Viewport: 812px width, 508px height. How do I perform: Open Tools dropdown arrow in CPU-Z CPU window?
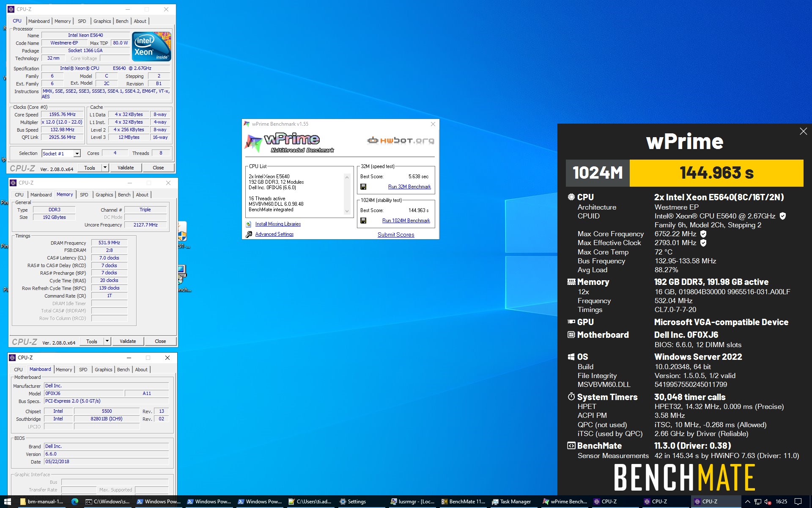tap(105, 168)
